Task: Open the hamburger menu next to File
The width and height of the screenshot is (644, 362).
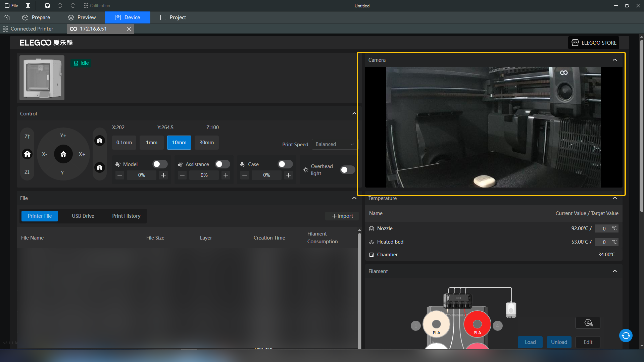Action: (x=28, y=5)
